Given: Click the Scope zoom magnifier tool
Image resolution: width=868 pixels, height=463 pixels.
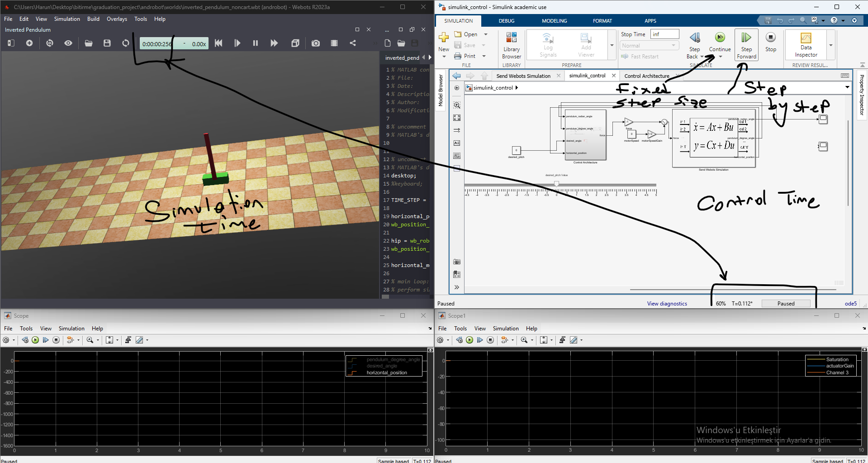Looking at the screenshot, I should (90, 340).
